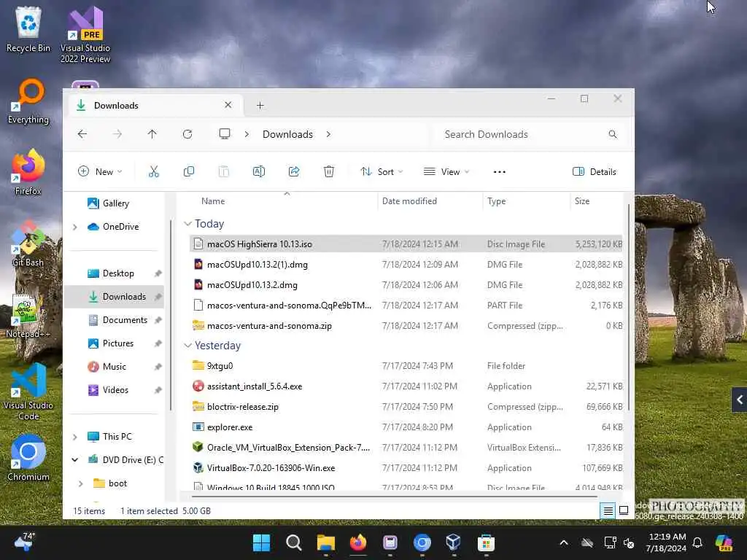The height and width of the screenshot is (560, 747).
Task: Click the Search Downloads field
Action: click(x=530, y=134)
